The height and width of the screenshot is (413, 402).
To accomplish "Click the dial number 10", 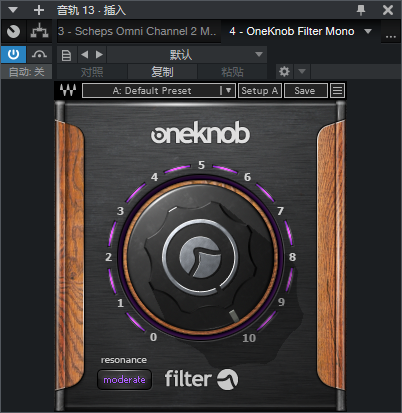I will point(249,338).
